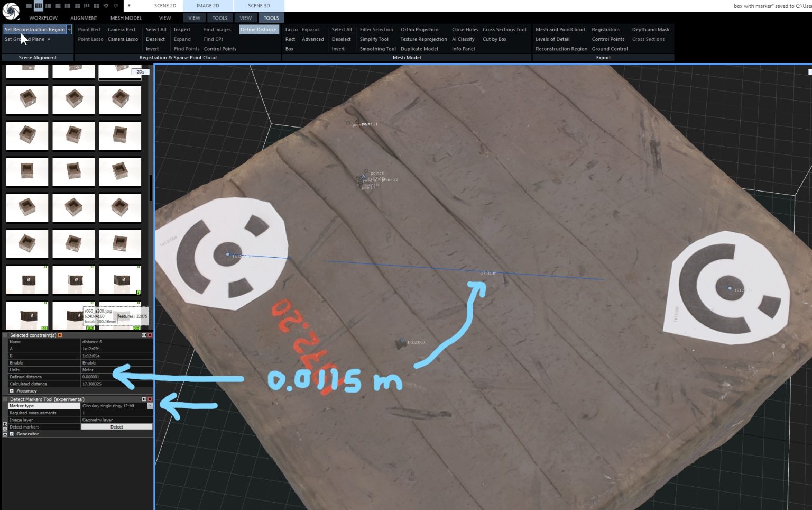Open the quick access toolbar arrow at the top
Image resolution: width=812 pixels, height=510 pixels.
(x=128, y=5)
